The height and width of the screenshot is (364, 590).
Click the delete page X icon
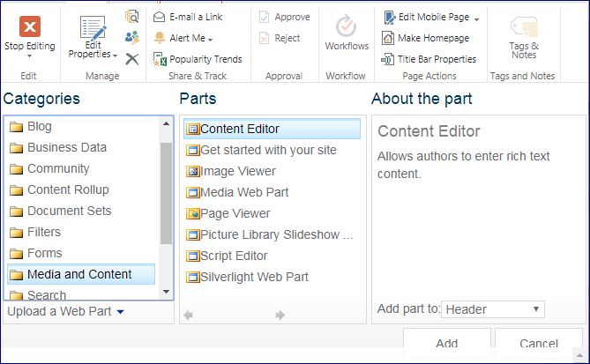pyautogui.click(x=132, y=58)
